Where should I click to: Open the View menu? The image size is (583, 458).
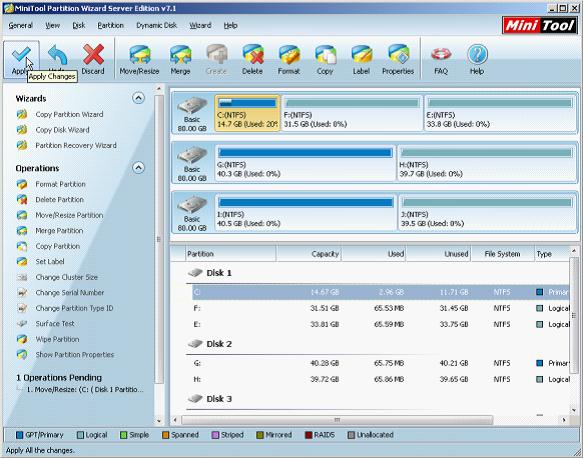(x=52, y=26)
